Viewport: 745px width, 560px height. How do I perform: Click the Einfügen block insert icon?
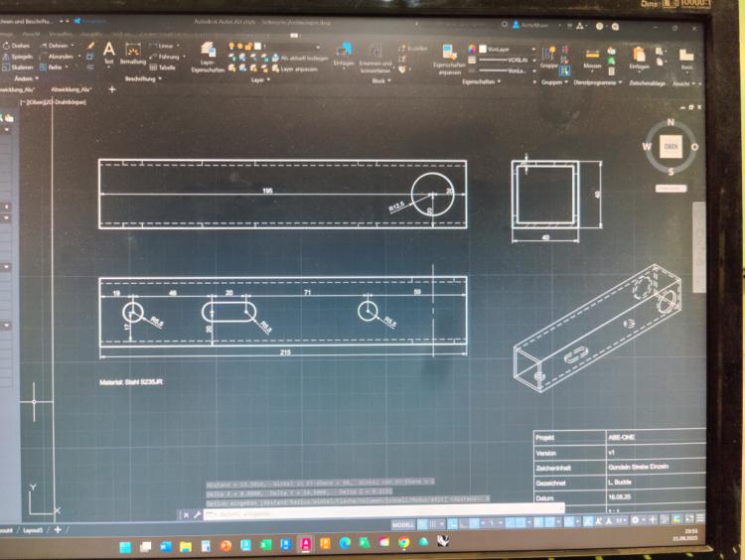(x=344, y=55)
